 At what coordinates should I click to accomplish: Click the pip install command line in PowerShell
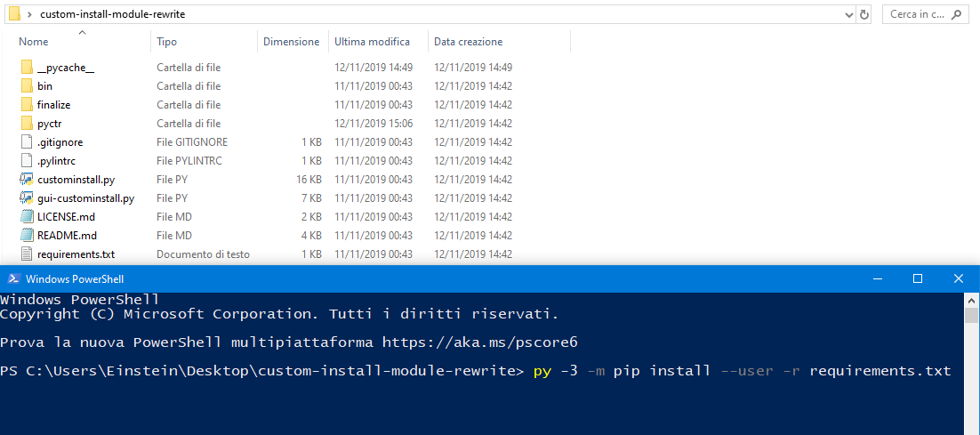pos(742,371)
